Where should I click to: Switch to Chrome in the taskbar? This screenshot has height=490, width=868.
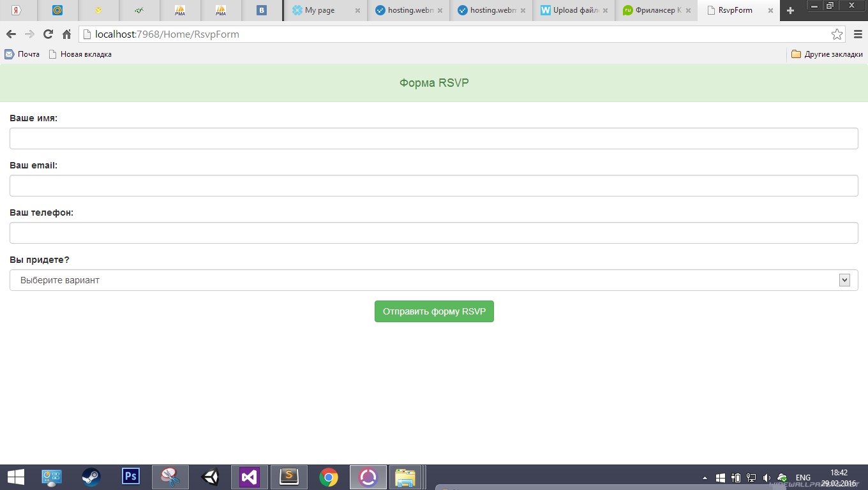pos(329,477)
